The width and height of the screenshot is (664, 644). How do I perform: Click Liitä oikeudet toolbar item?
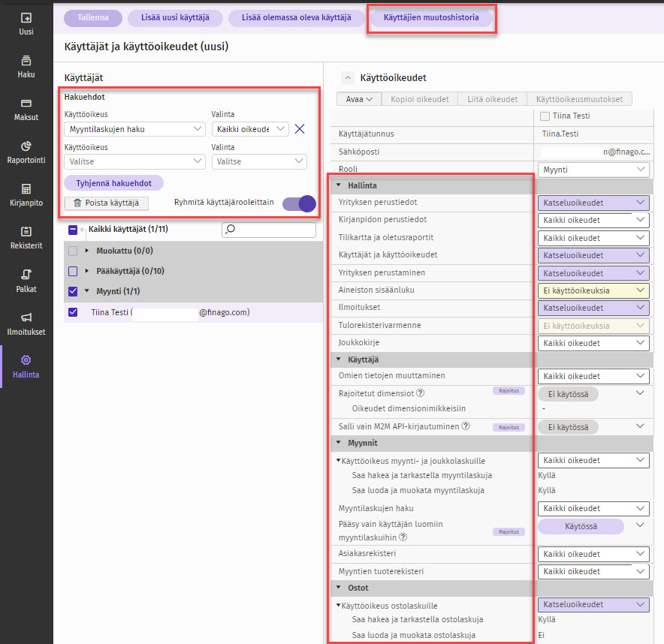(x=493, y=99)
